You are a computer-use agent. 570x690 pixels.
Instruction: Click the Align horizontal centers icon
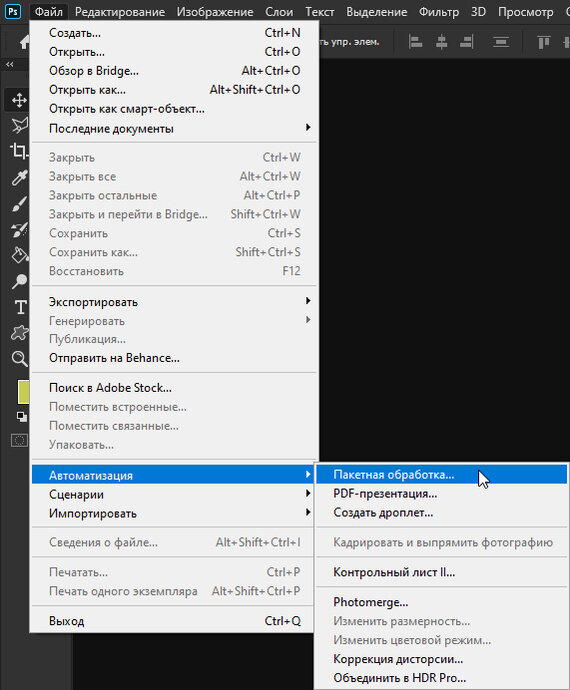click(x=441, y=42)
